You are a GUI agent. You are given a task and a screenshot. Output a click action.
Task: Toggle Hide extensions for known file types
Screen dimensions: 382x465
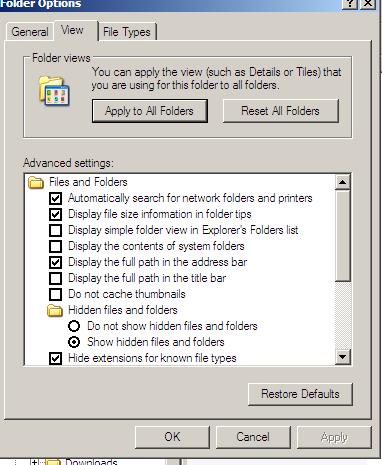tap(55, 358)
